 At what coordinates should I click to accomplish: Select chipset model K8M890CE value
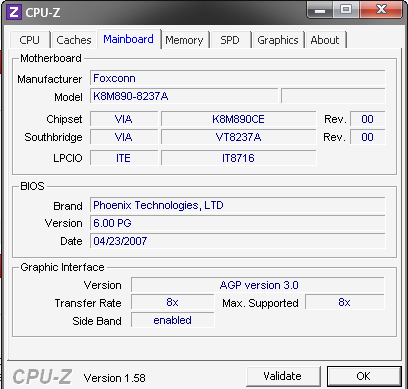coord(238,119)
